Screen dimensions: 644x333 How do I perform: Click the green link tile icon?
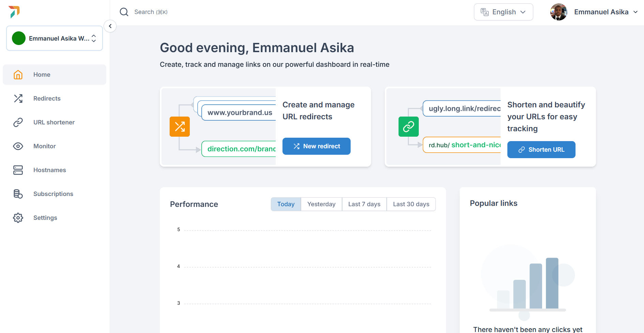tap(409, 127)
